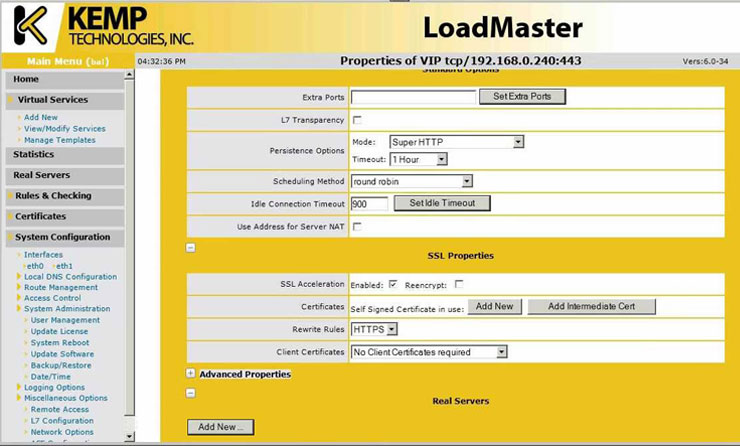The width and height of the screenshot is (740, 446).
Task: Open the Home menu item
Action: (65, 79)
